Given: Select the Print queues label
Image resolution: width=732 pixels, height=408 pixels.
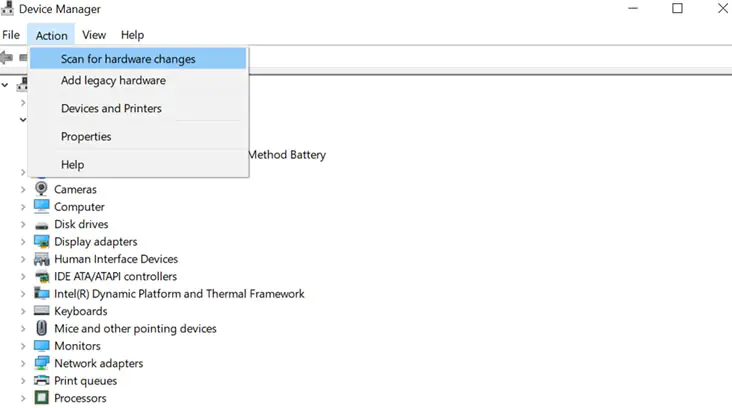Looking at the screenshot, I should click(x=85, y=381).
